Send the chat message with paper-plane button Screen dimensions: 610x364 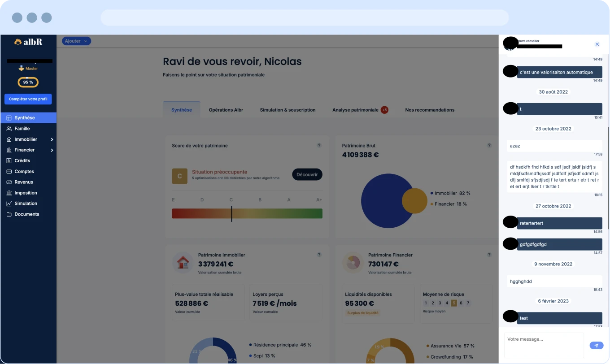(596, 345)
